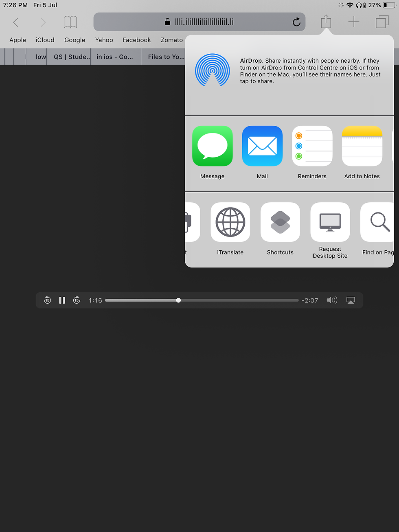Select the iTranslate action
The width and height of the screenshot is (399, 532).
230,222
